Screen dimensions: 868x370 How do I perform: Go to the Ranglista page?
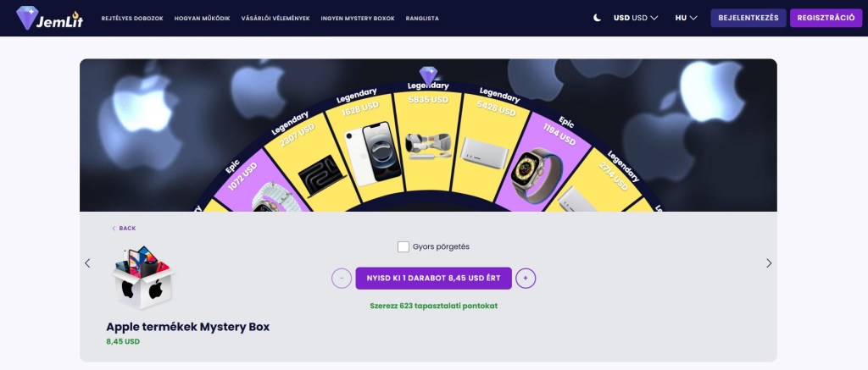422,19
